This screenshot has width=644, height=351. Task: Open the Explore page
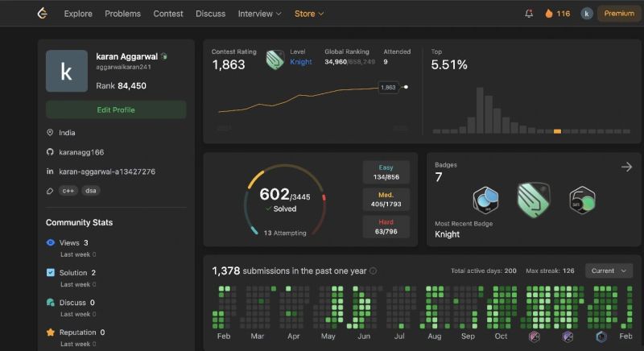(78, 14)
